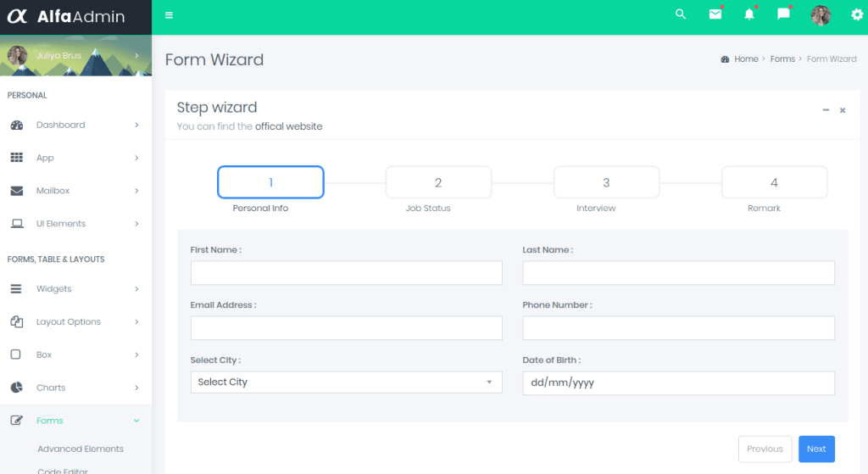The image size is (868, 474).
Task: Minimize the Step wizard panel
Action: pyautogui.click(x=826, y=110)
